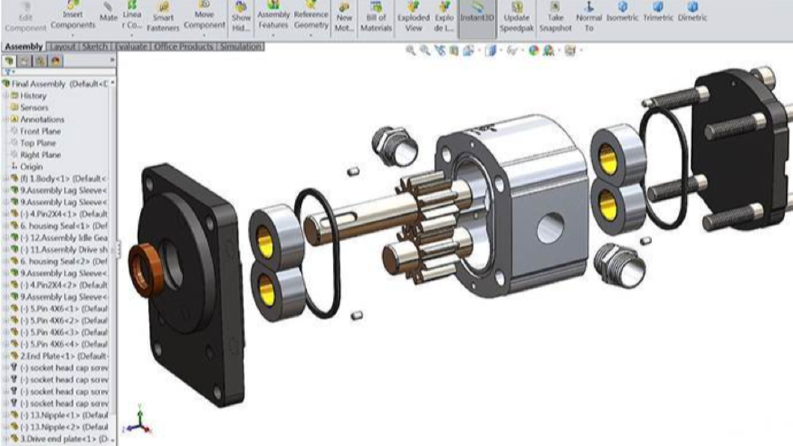
Task: Open the FeatureManager design tree tab
Action: [x=9, y=61]
